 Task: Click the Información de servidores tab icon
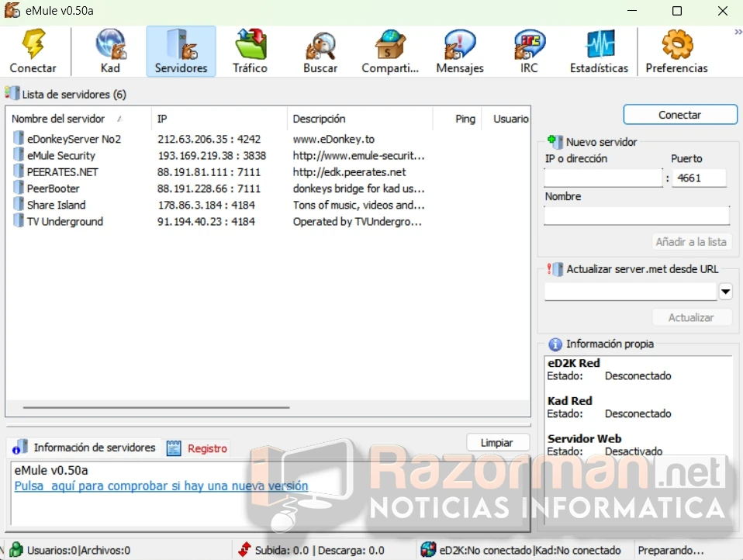coord(20,447)
